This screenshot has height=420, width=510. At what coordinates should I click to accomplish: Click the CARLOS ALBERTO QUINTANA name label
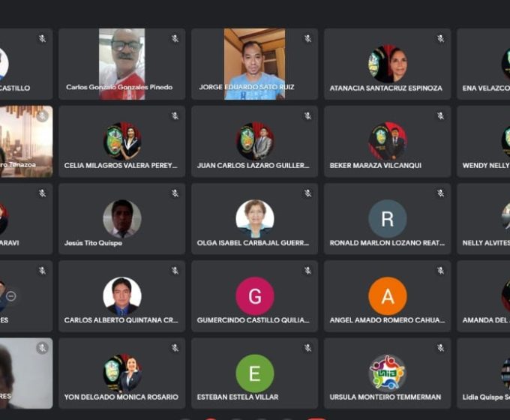[121, 320]
